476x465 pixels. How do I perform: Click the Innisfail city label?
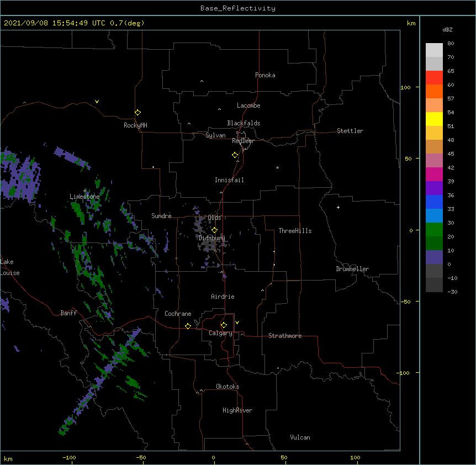coord(229,180)
